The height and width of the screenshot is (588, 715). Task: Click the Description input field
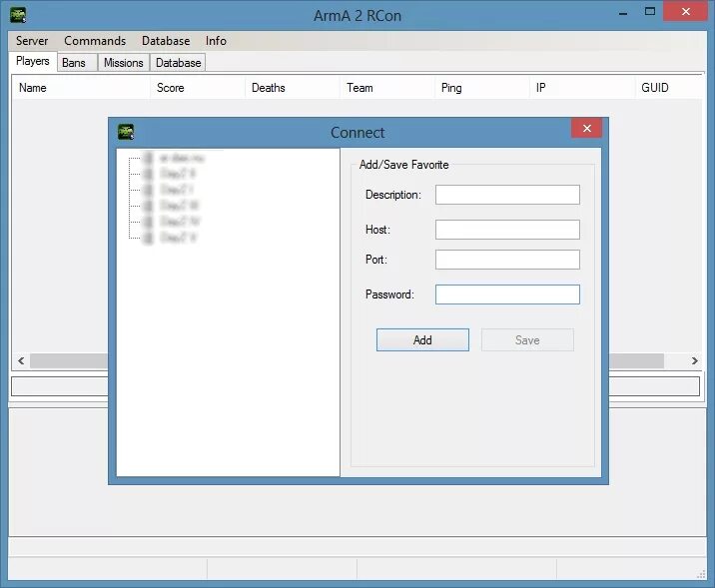coord(507,195)
